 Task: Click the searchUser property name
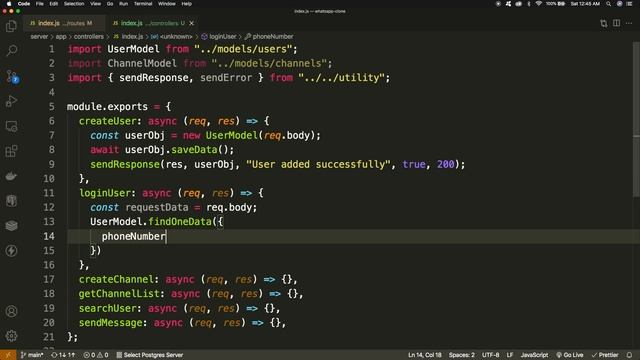tap(107, 308)
